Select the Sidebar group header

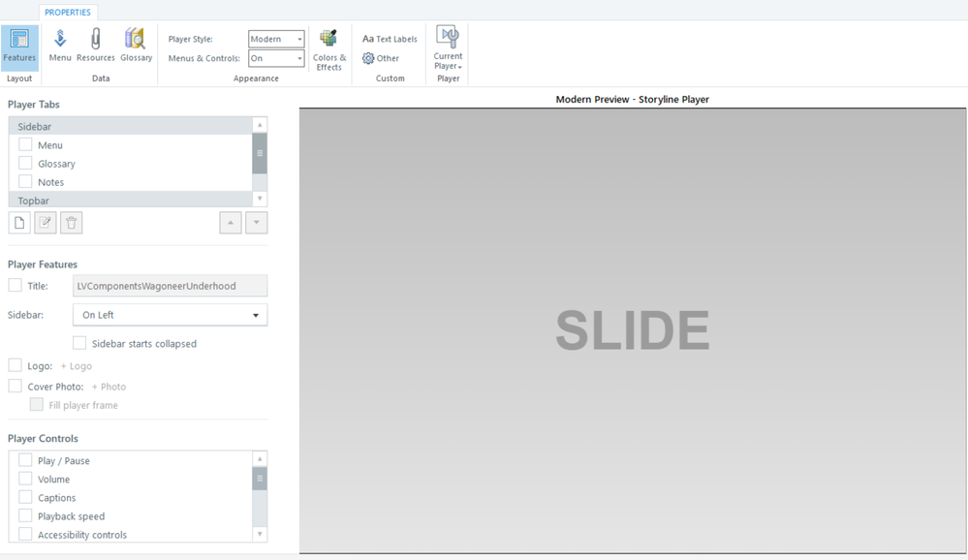coord(130,126)
